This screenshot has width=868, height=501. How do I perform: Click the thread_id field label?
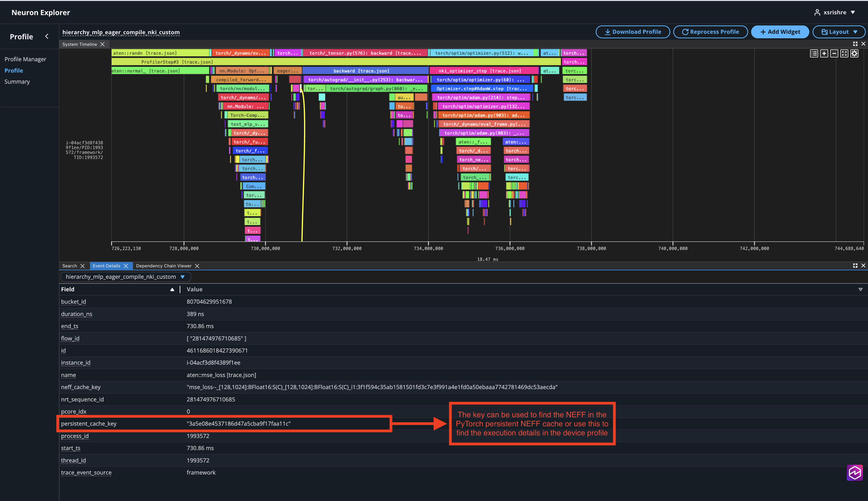click(x=74, y=460)
